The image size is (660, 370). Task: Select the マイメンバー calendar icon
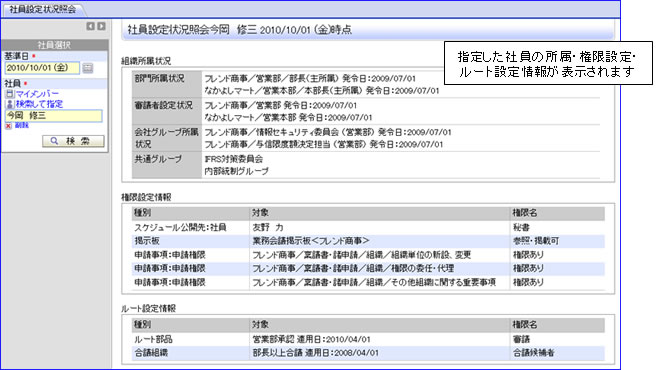coord(10,94)
